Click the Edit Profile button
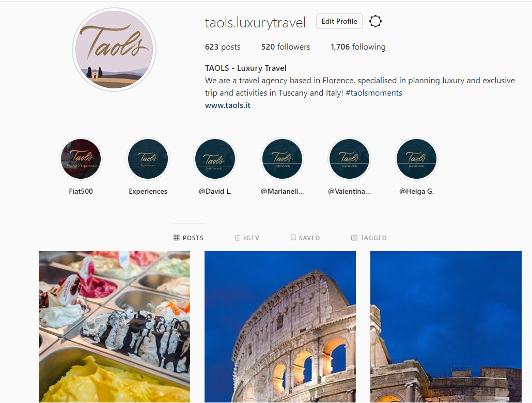This screenshot has height=403, width=532. pos(339,21)
